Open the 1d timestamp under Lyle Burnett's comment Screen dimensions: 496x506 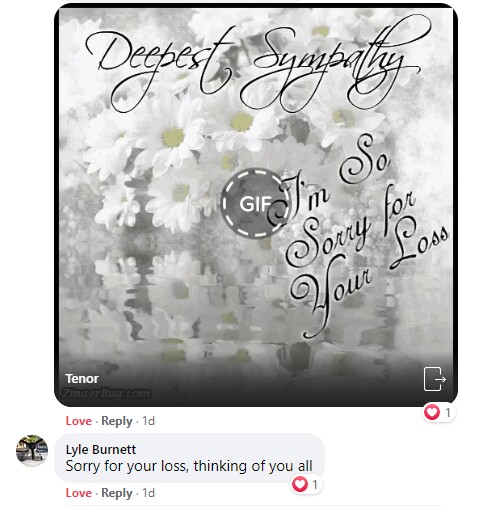[x=148, y=493]
